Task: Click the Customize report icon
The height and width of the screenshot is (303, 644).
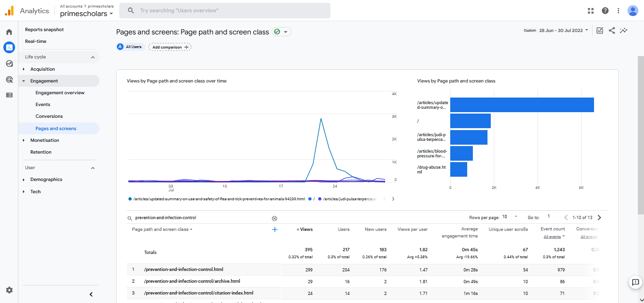Action: [600, 31]
